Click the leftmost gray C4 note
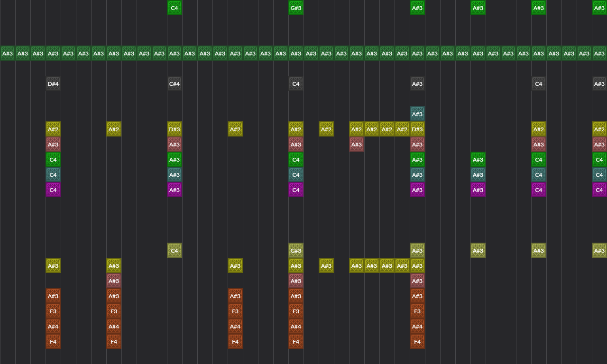The width and height of the screenshot is (607, 364). (x=296, y=84)
